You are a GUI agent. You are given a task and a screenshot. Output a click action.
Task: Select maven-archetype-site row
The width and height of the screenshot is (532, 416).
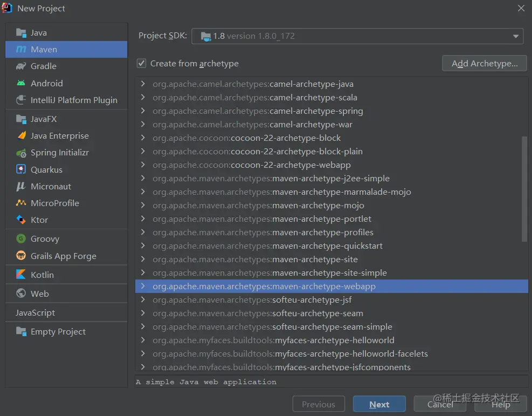tap(331, 260)
